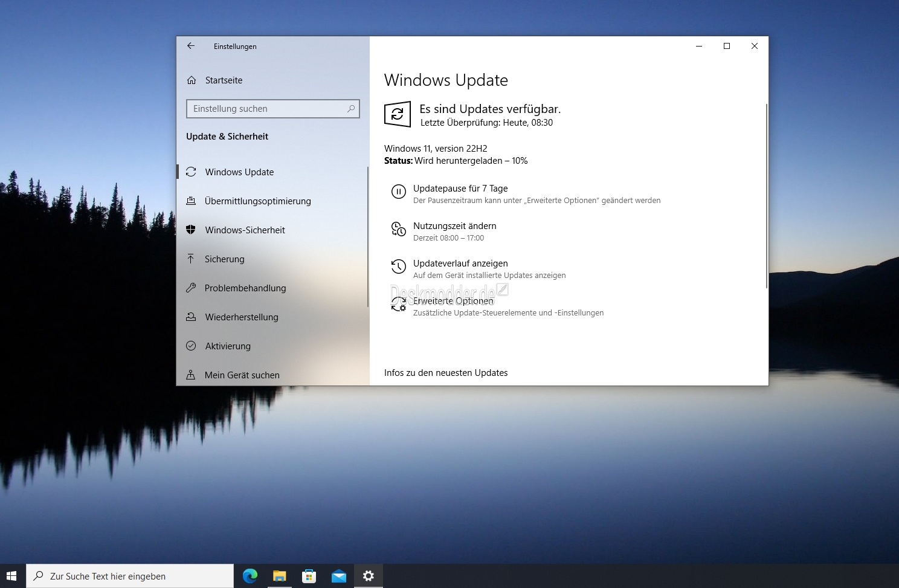Open Problembehandlung section
The width and height of the screenshot is (899, 588).
coord(272,288)
